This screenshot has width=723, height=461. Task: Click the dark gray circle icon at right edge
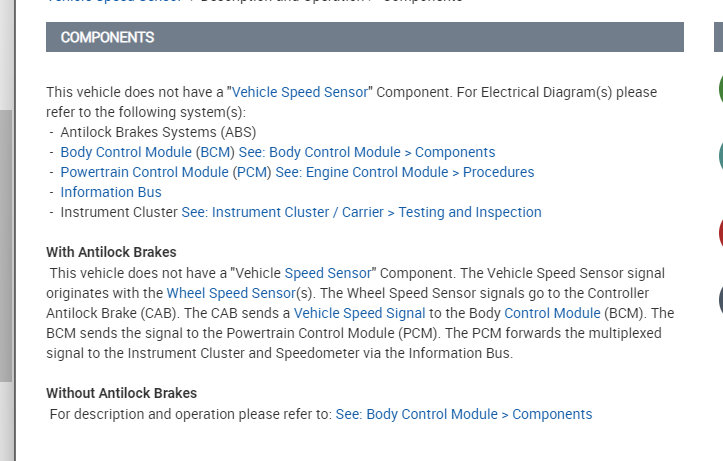[x=720, y=300]
